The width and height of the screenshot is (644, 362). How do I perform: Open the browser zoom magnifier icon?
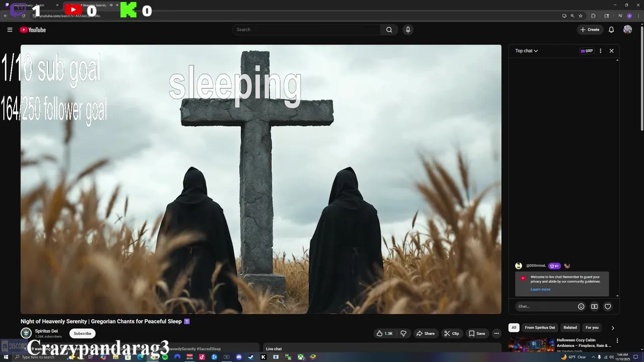pos(572,16)
